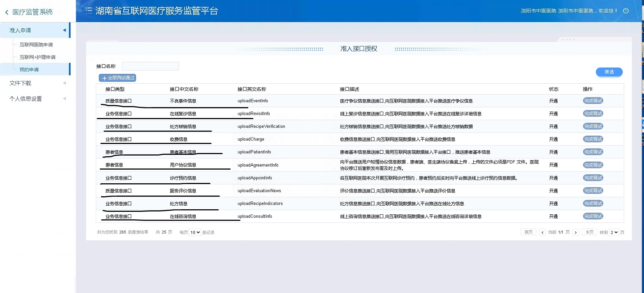This screenshot has width=644, height=293.
Task: Open 互联网医院申请 in sidebar
Action: [36, 45]
